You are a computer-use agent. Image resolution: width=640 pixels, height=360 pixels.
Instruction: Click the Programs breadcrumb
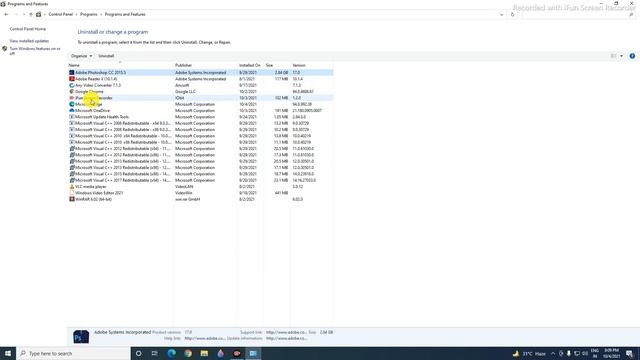89,14
